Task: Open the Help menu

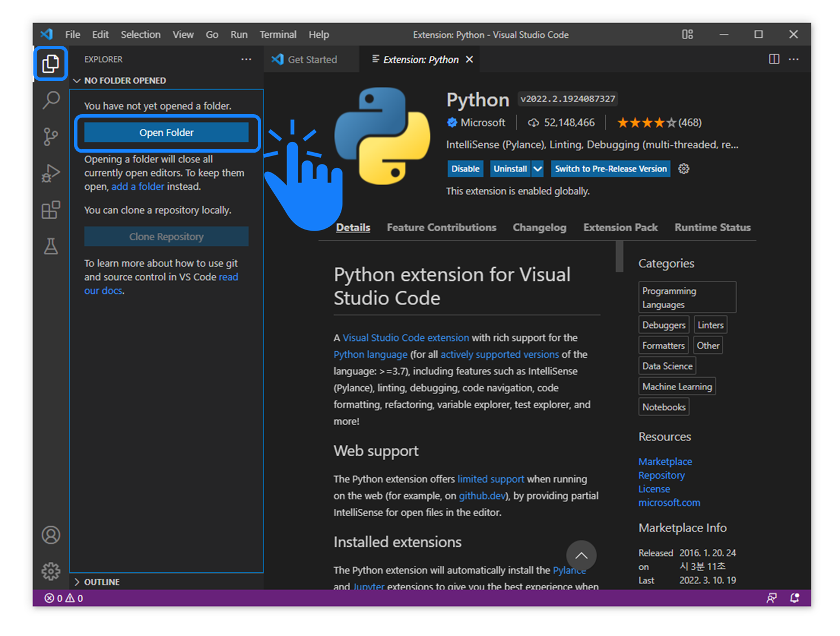Action: click(x=319, y=34)
